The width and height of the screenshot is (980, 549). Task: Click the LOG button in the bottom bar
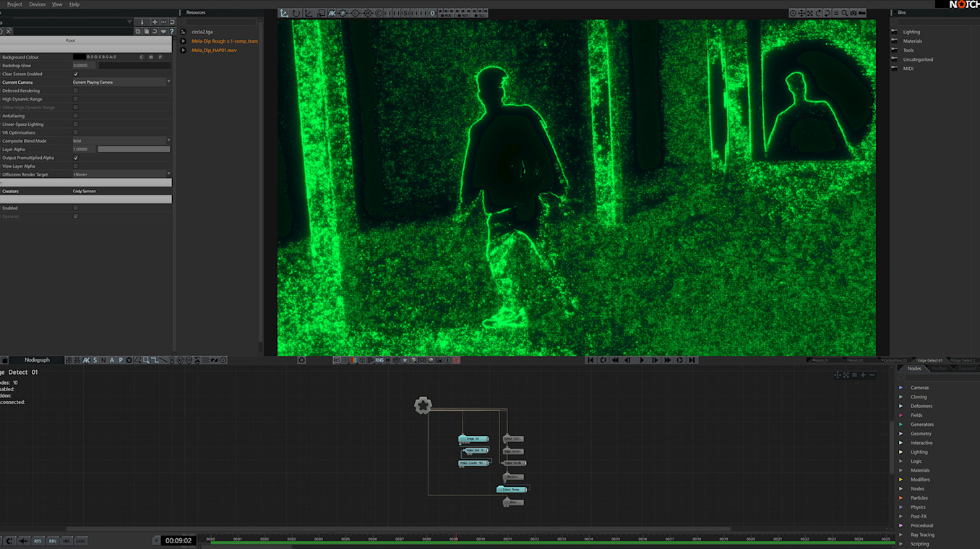80,541
